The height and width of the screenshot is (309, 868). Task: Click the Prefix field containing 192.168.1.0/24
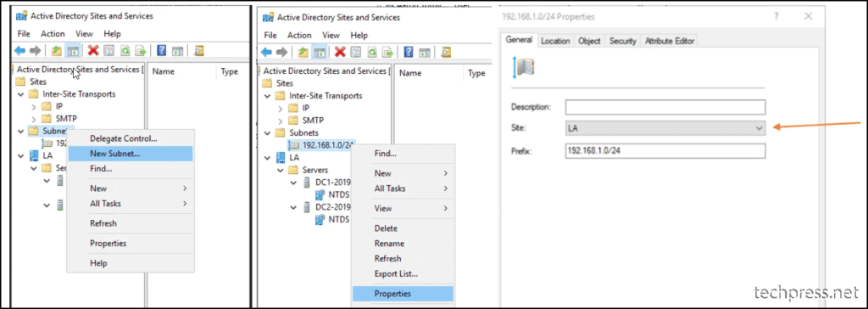tap(665, 151)
